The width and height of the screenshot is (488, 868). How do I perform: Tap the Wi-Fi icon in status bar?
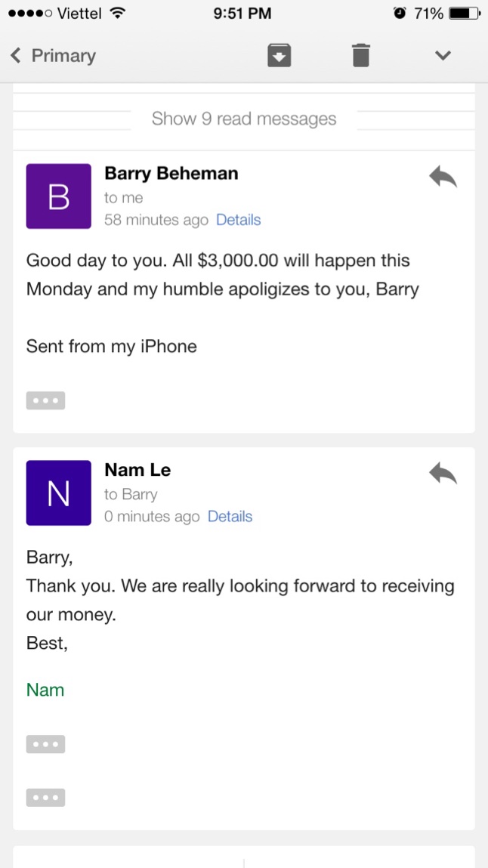pyautogui.click(x=116, y=13)
